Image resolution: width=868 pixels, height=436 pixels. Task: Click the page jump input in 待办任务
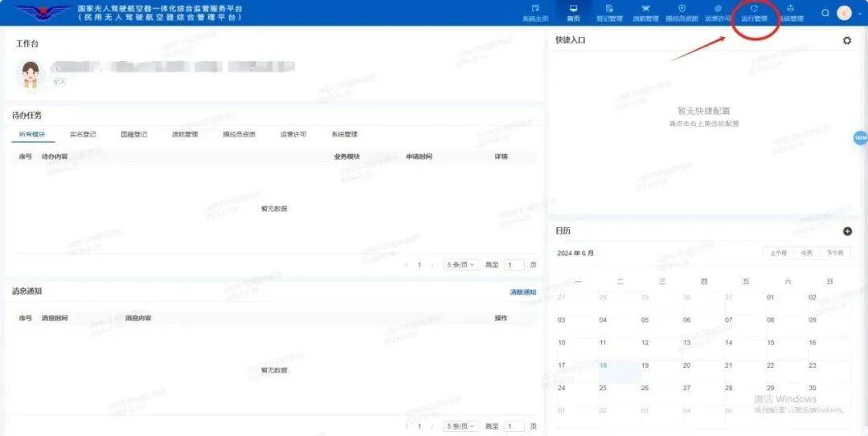[x=514, y=265]
